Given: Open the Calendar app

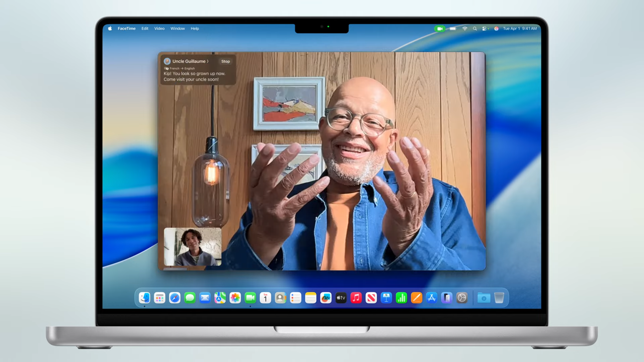Looking at the screenshot, I should point(265,298).
